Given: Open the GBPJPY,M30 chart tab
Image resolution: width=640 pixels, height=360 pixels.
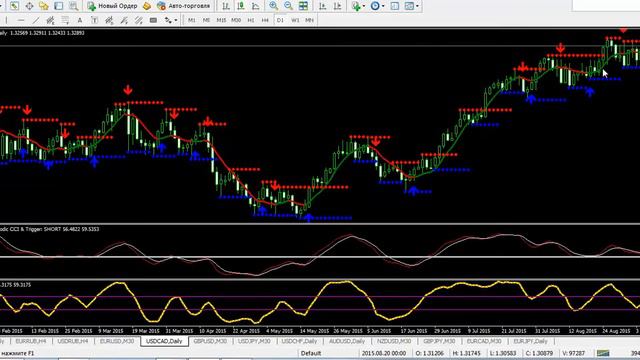Looking at the screenshot, I should point(439,341).
